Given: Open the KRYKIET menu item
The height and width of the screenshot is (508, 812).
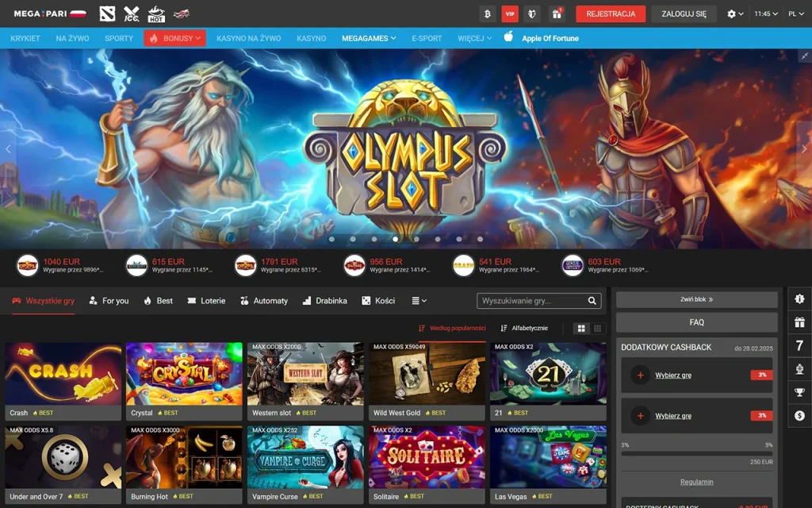Looking at the screenshot, I should (x=25, y=38).
